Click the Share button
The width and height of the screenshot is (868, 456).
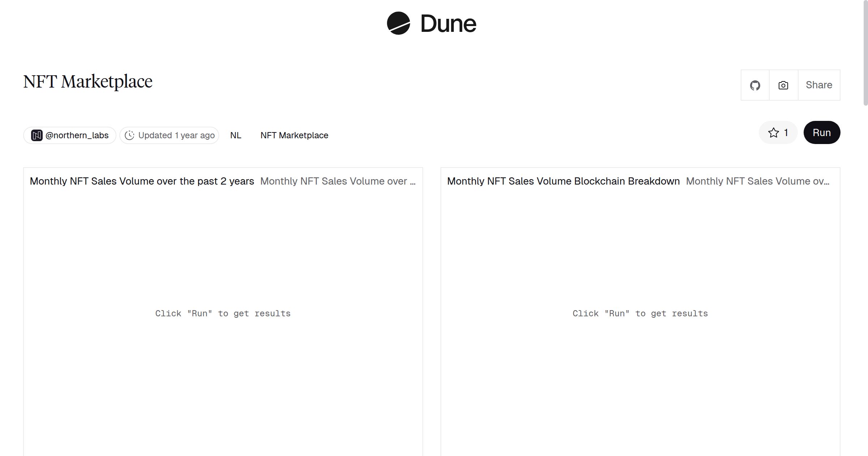(819, 85)
